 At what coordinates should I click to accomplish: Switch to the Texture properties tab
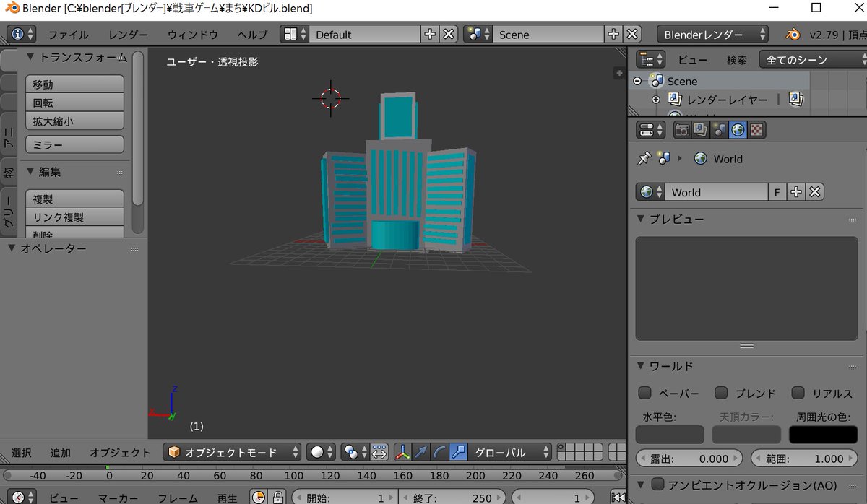point(757,130)
